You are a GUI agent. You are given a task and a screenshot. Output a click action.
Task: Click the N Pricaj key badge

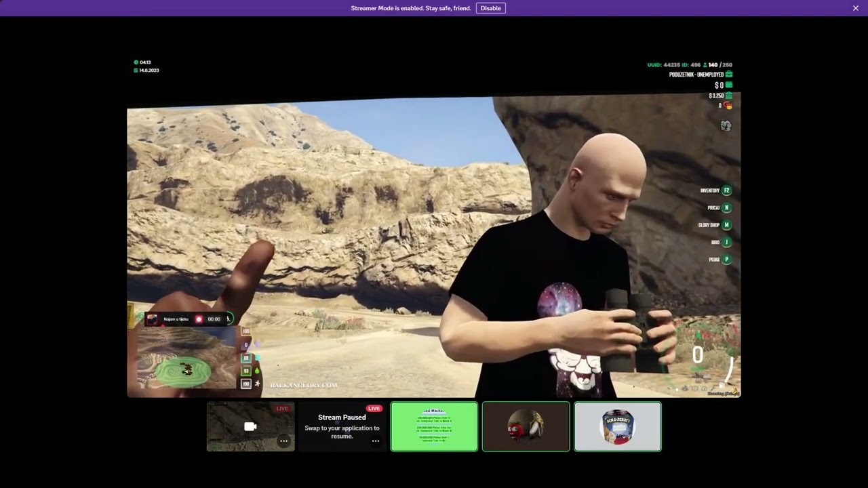coord(726,208)
